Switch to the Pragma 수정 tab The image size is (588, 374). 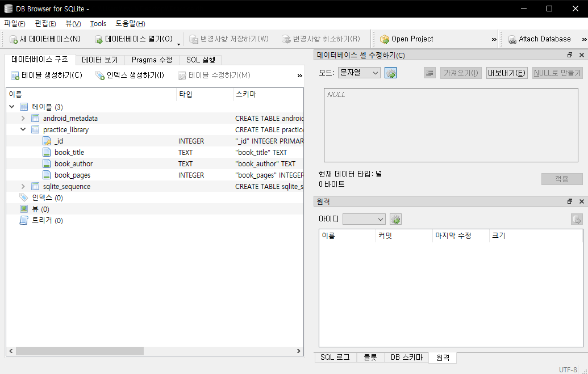pos(152,60)
